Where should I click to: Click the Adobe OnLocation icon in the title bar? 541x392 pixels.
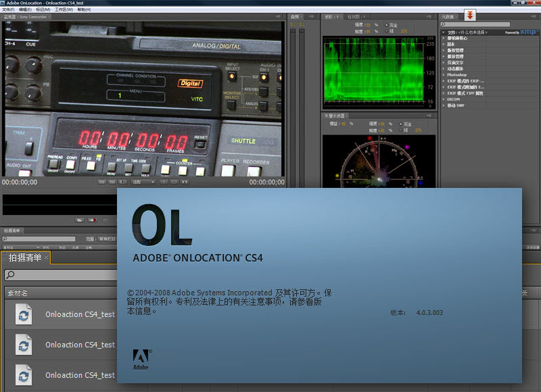tap(4, 3)
